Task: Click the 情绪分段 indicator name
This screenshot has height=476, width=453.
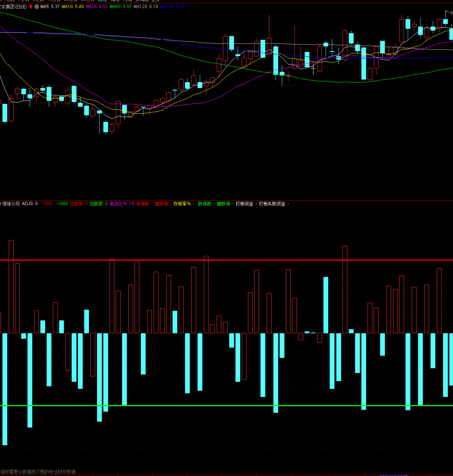Action: [11, 204]
